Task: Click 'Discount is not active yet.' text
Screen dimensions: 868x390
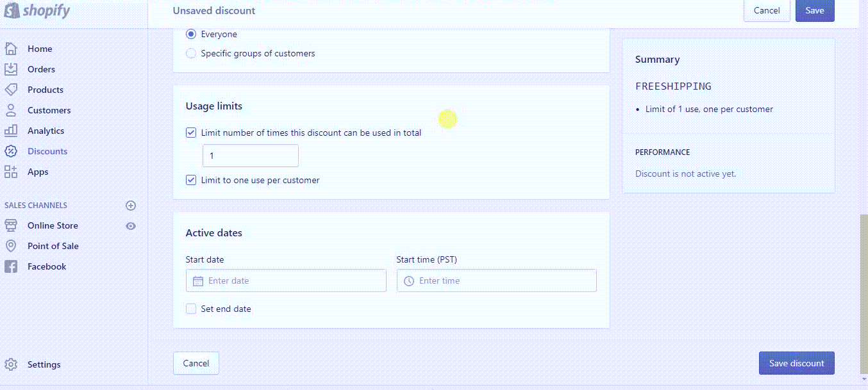Action: point(686,174)
